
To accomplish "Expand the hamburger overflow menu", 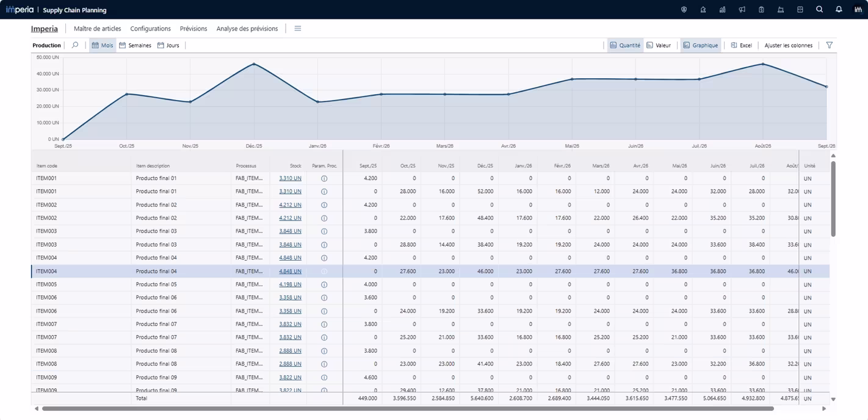I will [298, 29].
